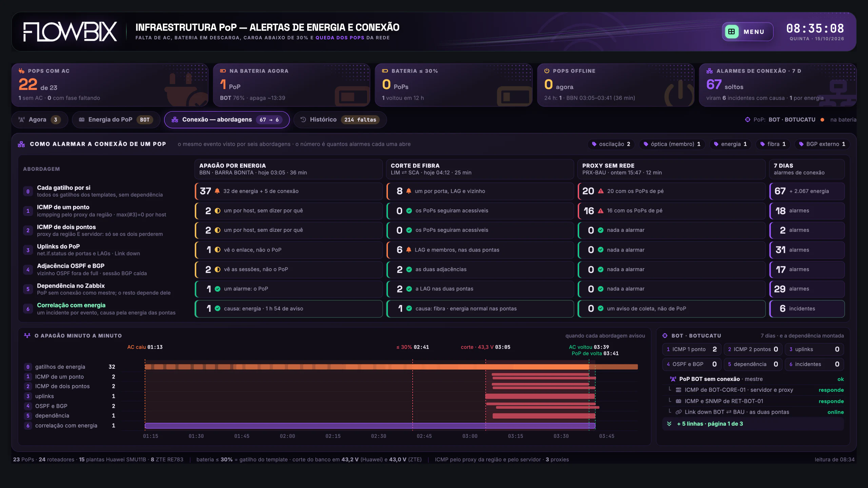
Task: Expand + 5 linhas · página 1 de 3
Action: [753, 424]
